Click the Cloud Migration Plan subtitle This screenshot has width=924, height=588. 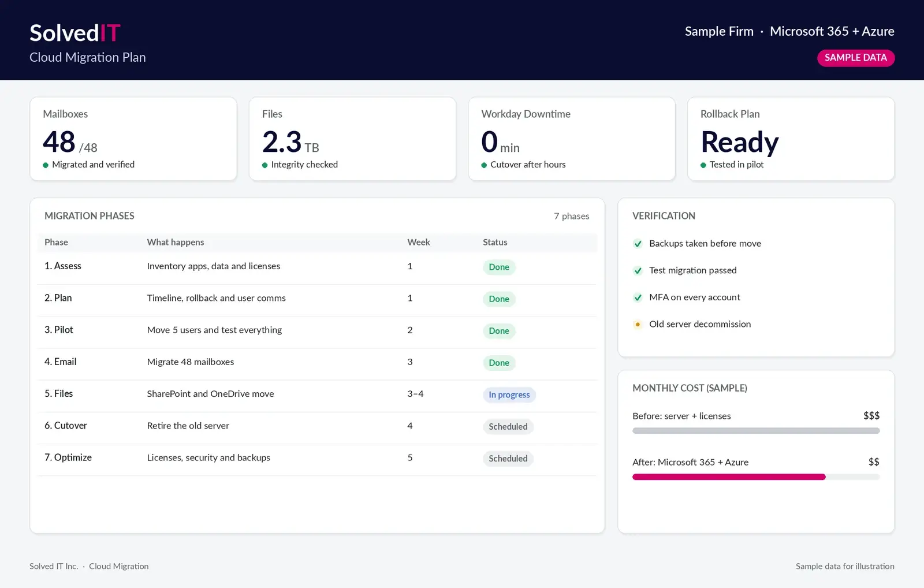[88, 57]
